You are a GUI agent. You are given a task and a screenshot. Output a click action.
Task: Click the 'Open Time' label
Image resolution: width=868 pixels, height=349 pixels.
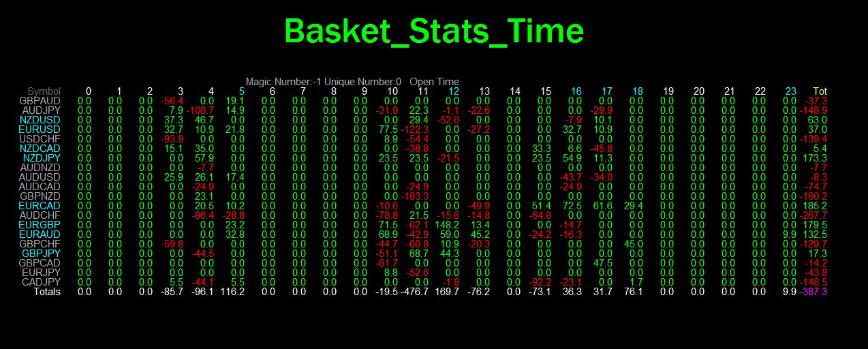(434, 82)
